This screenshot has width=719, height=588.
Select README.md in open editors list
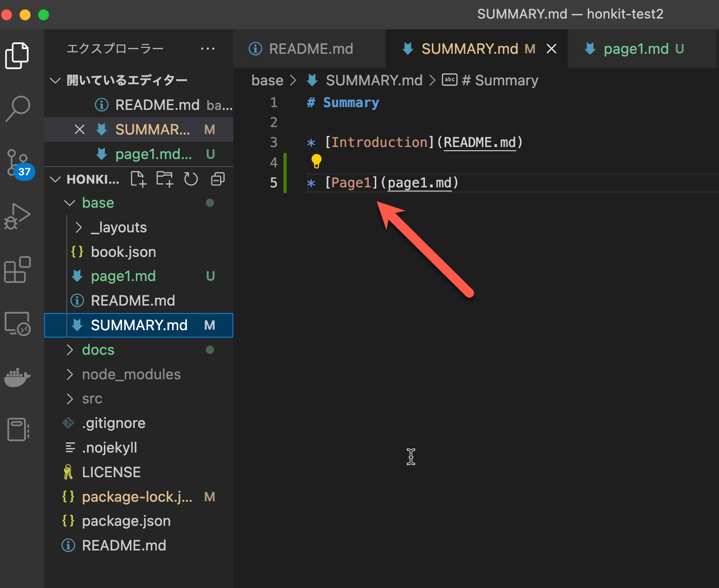[x=139, y=105]
